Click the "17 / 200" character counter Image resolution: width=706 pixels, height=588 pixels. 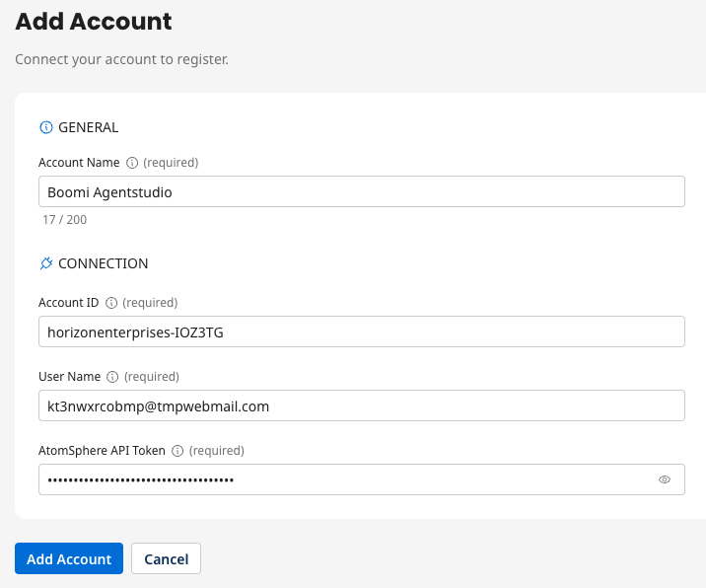point(65,220)
